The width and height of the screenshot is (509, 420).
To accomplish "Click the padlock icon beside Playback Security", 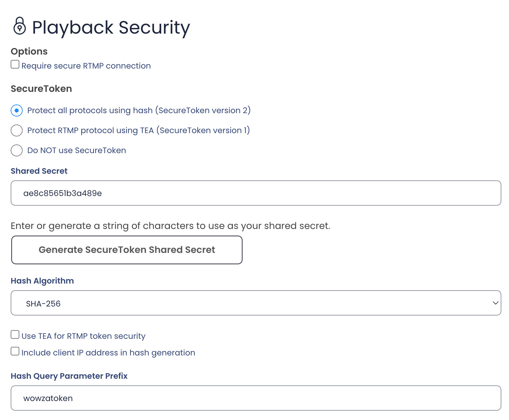I will pyautogui.click(x=19, y=26).
